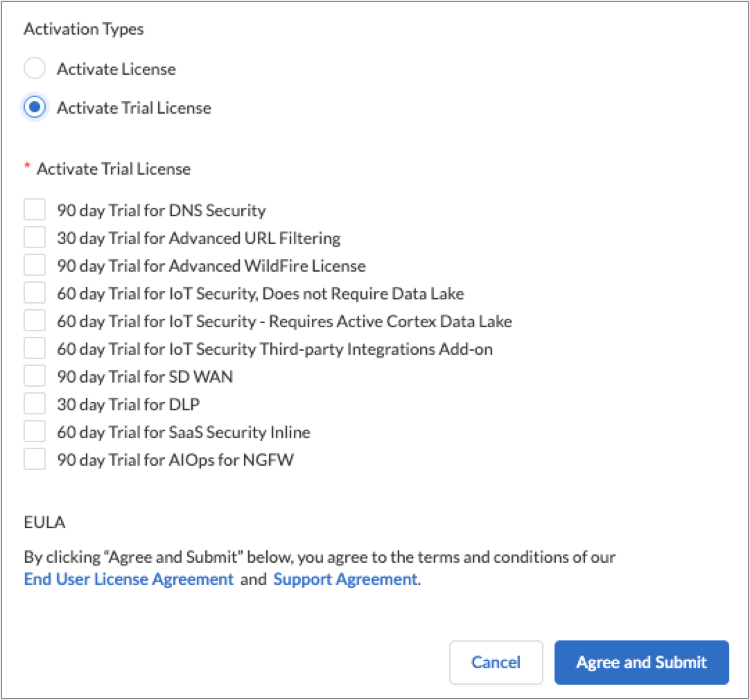The image size is (750, 700).
Task: Select the Activate Trial License radio button
Action: (x=35, y=107)
